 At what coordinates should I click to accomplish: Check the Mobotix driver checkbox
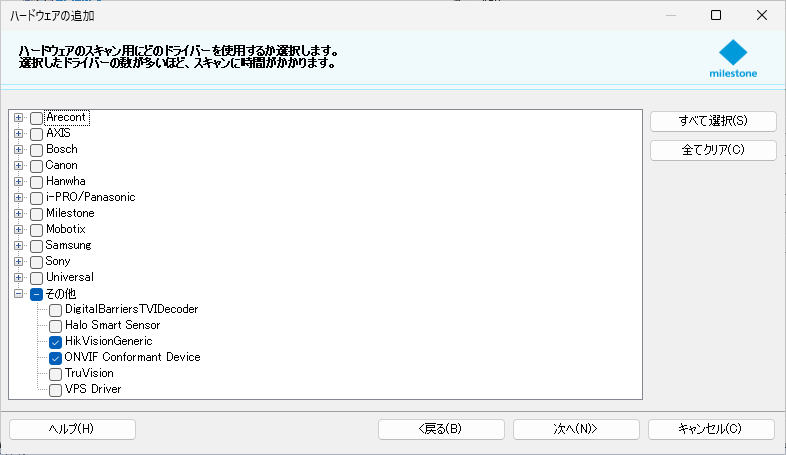pyautogui.click(x=36, y=231)
